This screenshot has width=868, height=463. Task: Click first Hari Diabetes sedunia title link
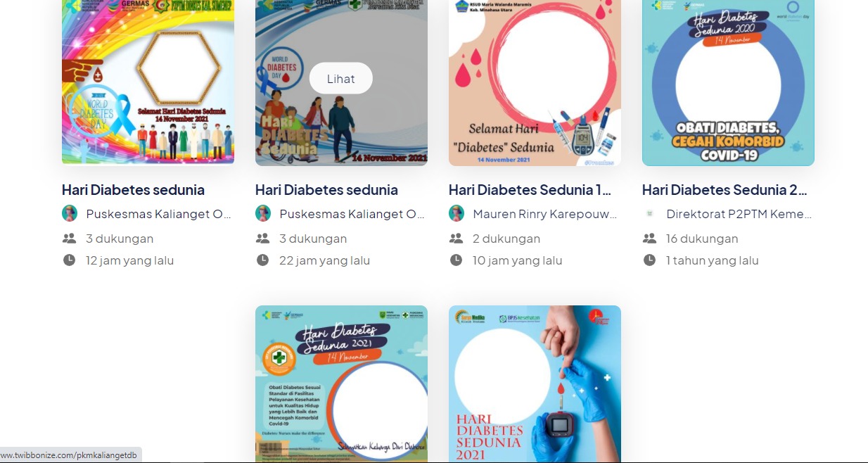coord(133,190)
